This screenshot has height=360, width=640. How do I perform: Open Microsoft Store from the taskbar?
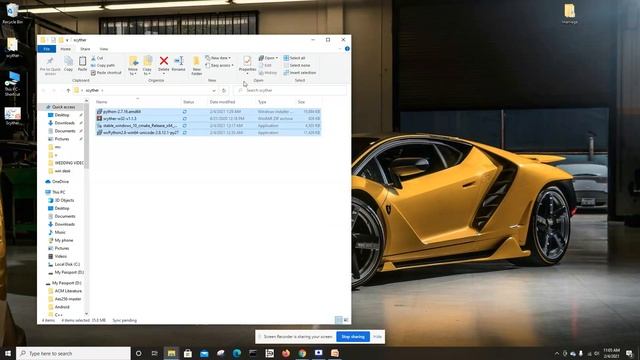point(188,353)
